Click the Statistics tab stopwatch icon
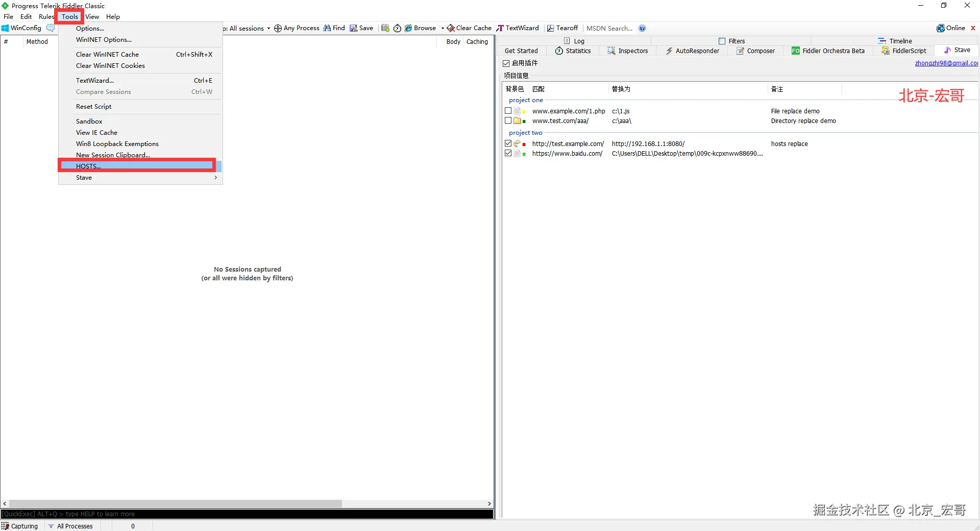 click(x=559, y=51)
